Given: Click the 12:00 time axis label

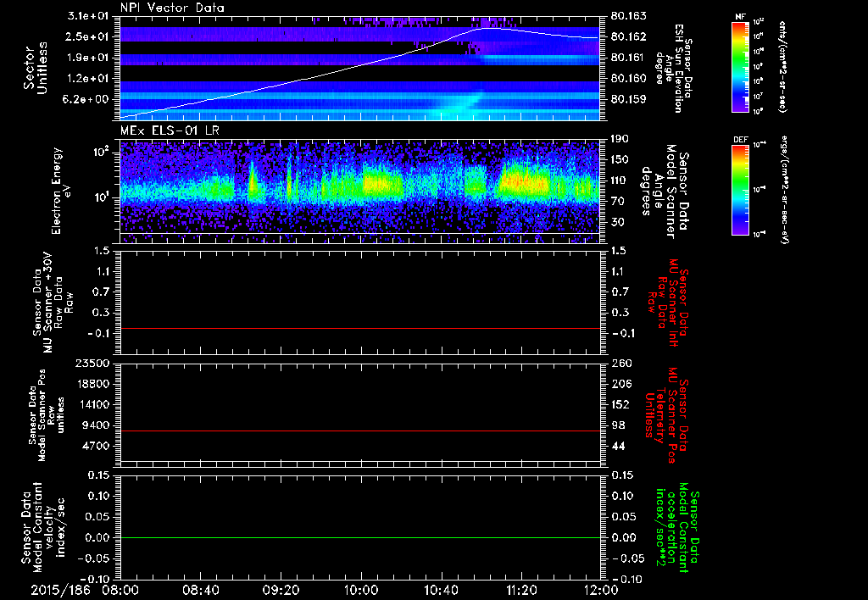Looking at the screenshot, I should point(600,589).
